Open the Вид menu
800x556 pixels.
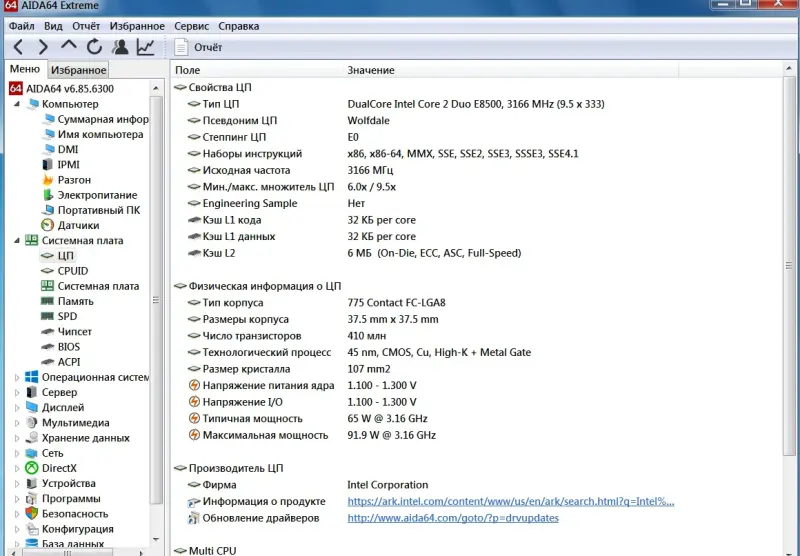[x=53, y=26]
